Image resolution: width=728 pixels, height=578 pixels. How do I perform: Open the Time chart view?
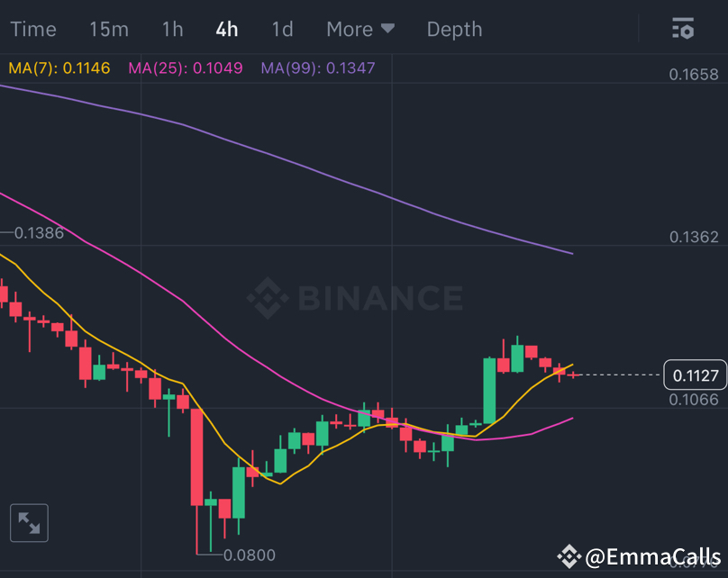33,29
